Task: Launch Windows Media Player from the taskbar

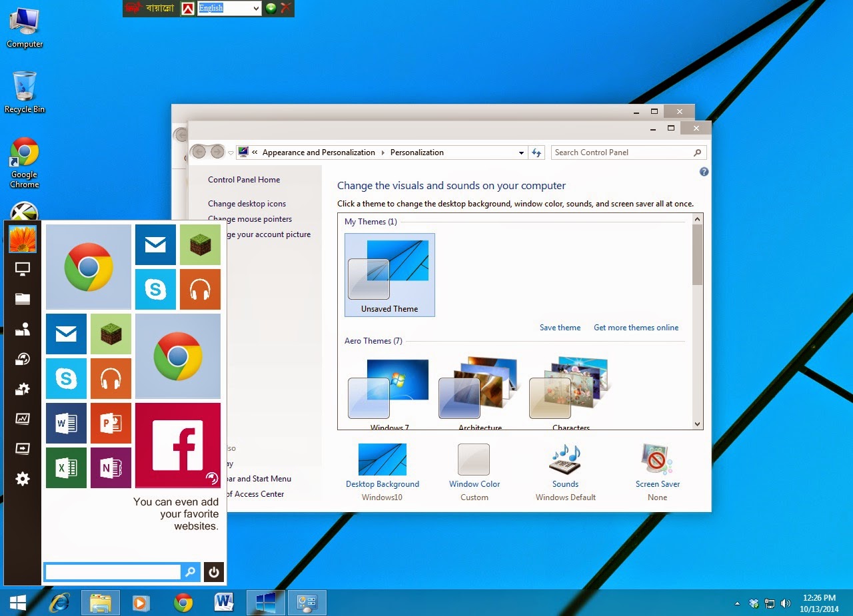Action: coord(141,603)
